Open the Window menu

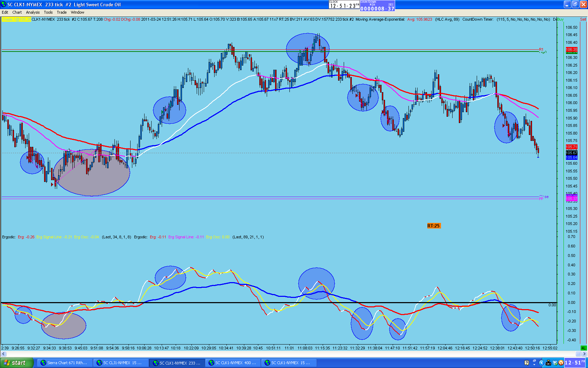(x=77, y=12)
